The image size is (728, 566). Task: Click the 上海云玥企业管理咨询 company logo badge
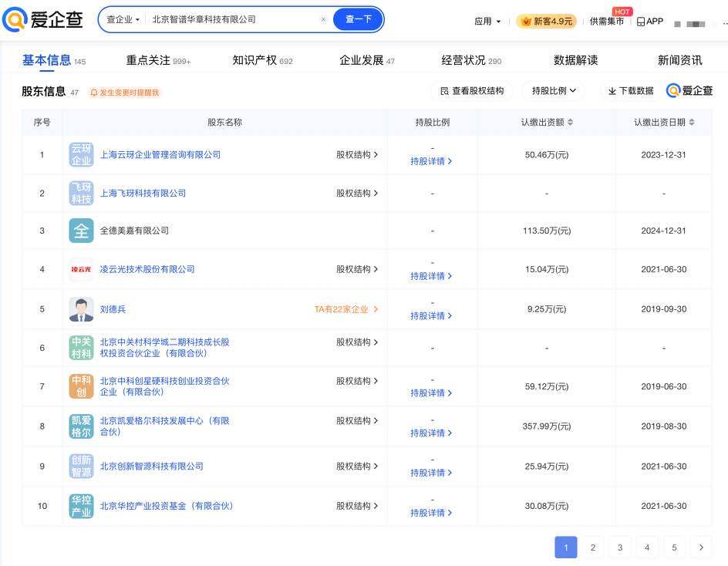tap(81, 155)
